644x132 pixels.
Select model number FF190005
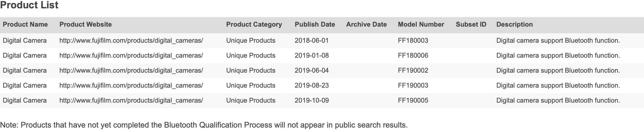point(413,100)
